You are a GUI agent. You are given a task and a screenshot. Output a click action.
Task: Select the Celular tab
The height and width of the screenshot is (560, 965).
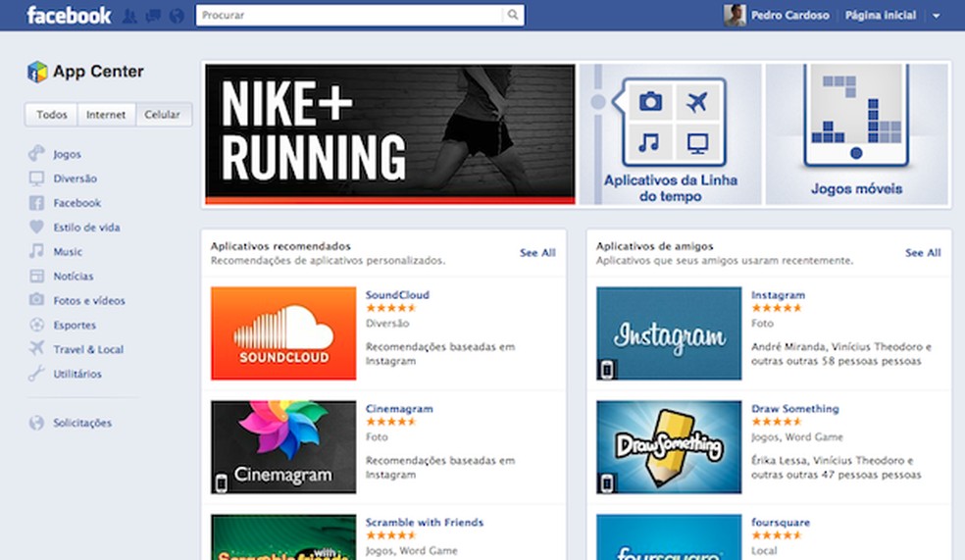[163, 115]
